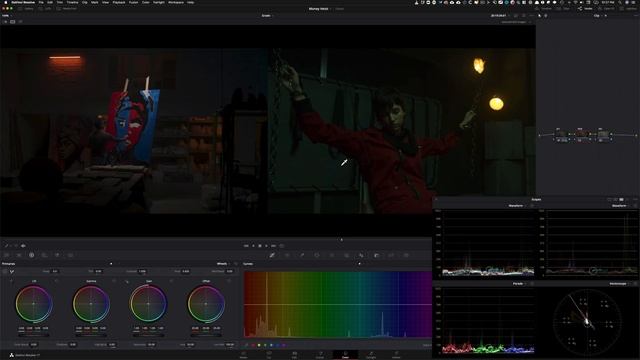Image resolution: width=640 pixels, height=360 pixels.
Task: Open the Magic Mask palette
Action: tap(347, 255)
